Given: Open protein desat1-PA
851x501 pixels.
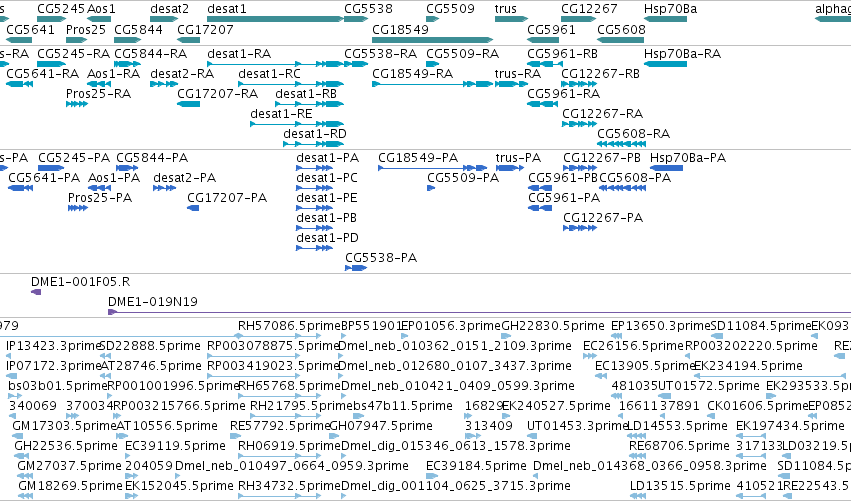Looking at the screenshot, I should [327, 158].
